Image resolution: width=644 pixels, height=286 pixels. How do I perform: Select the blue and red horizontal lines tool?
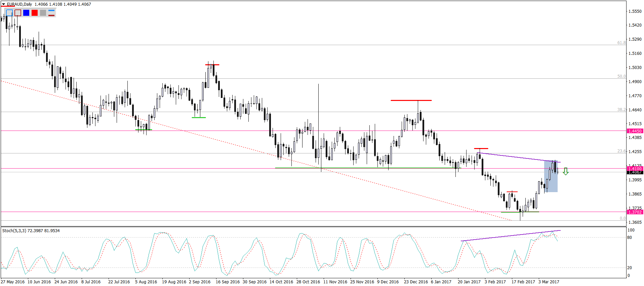[x=51, y=13]
